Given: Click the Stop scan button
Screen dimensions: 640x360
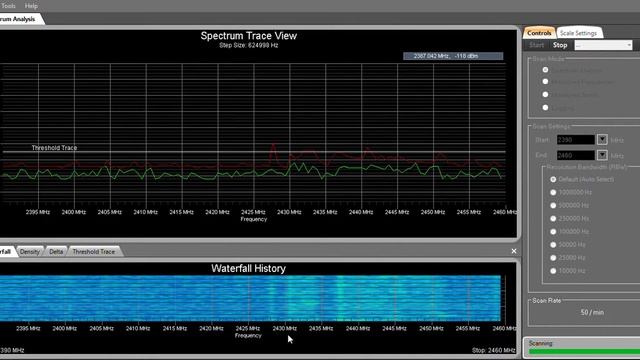Looking at the screenshot, I should pyautogui.click(x=560, y=45).
